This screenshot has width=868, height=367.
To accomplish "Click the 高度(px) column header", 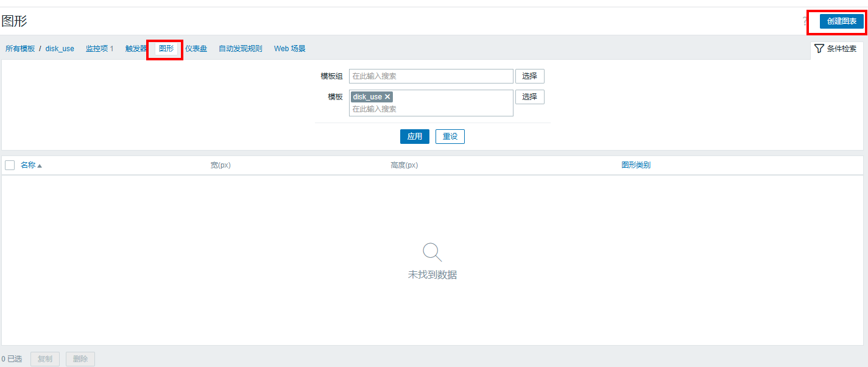I will pyautogui.click(x=404, y=165).
